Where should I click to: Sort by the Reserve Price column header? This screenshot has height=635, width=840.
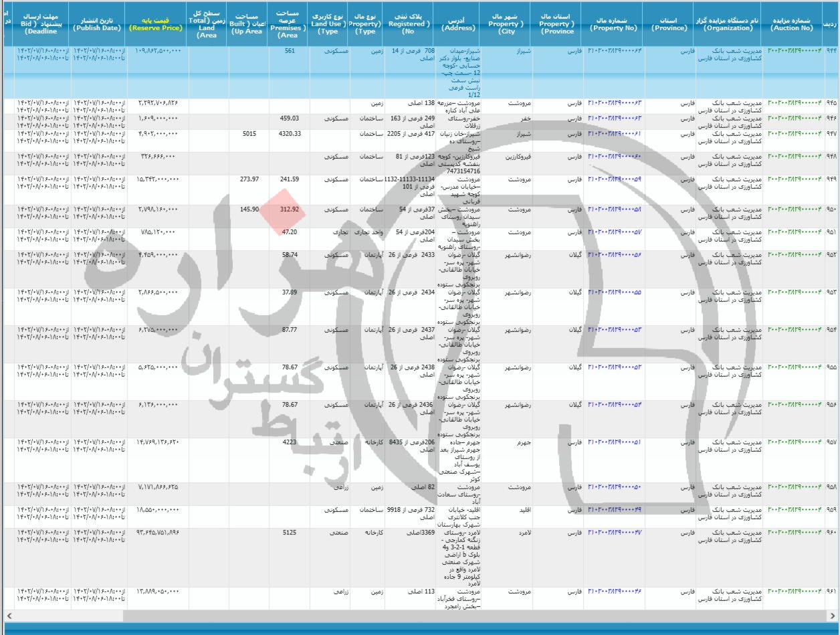(x=156, y=24)
